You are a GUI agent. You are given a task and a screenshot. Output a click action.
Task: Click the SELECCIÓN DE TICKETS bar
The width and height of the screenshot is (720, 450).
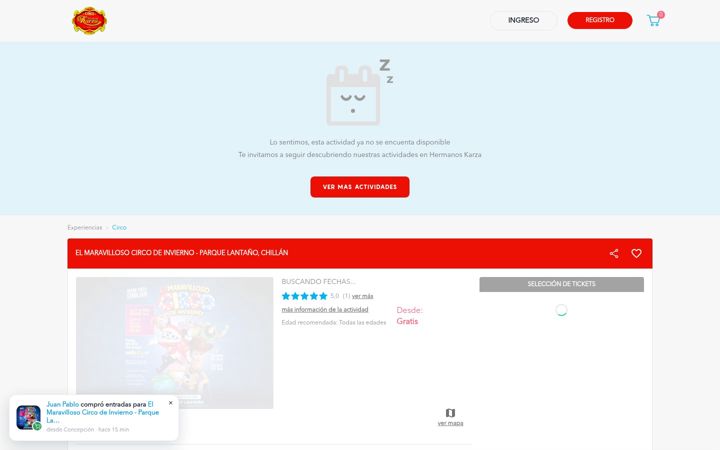[x=562, y=284]
